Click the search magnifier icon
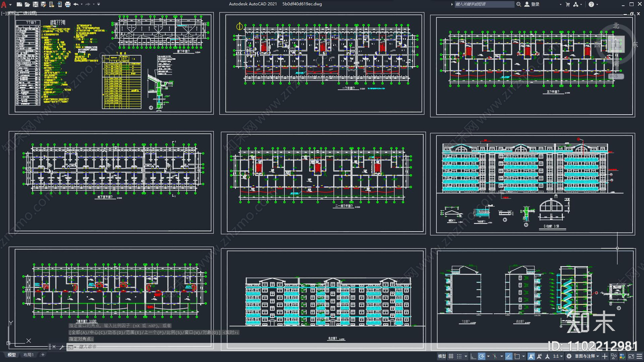The width and height of the screenshot is (644, 362). [x=519, y=4]
